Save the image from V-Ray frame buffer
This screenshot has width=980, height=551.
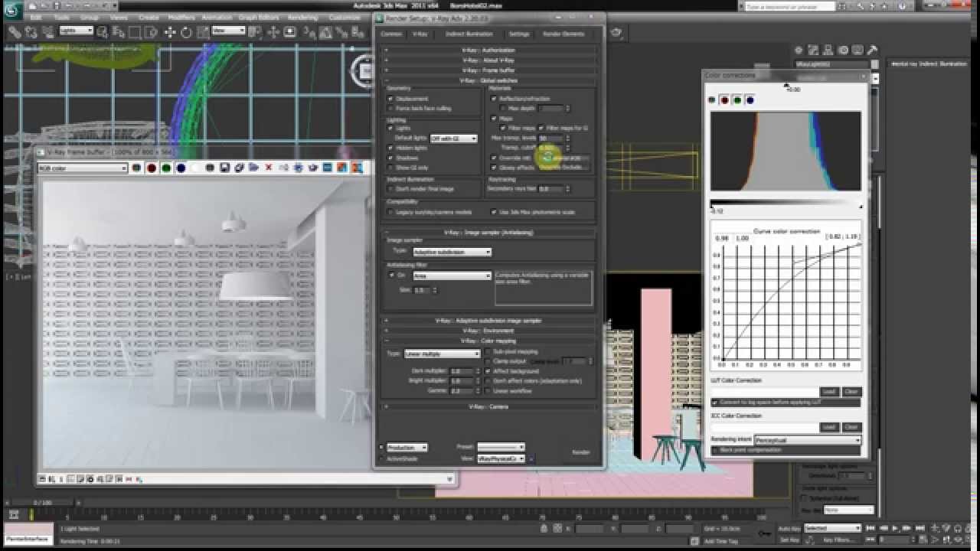click(x=225, y=168)
